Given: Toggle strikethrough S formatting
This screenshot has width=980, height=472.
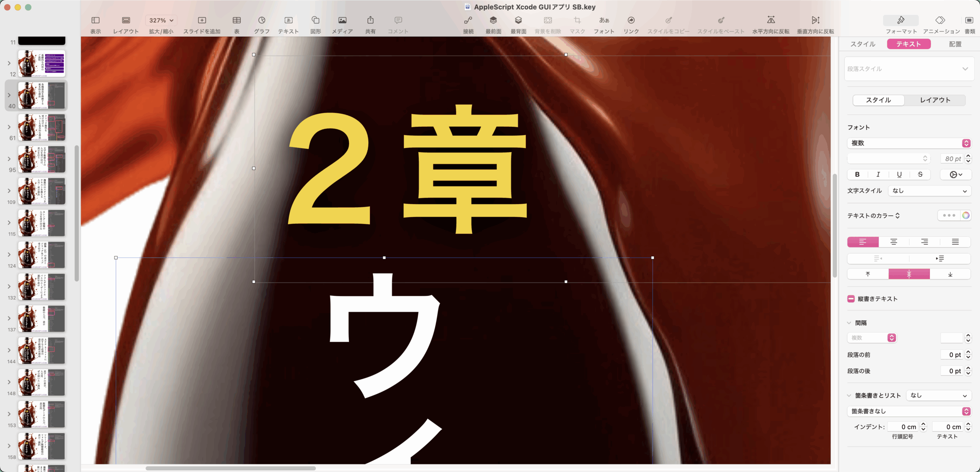Looking at the screenshot, I should (x=920, y=175).
